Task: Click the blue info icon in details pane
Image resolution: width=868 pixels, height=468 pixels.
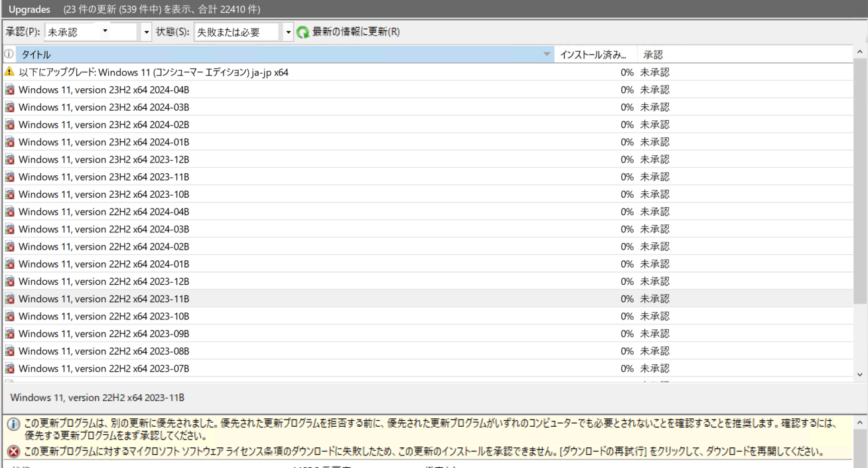Action: coord(13,424)
